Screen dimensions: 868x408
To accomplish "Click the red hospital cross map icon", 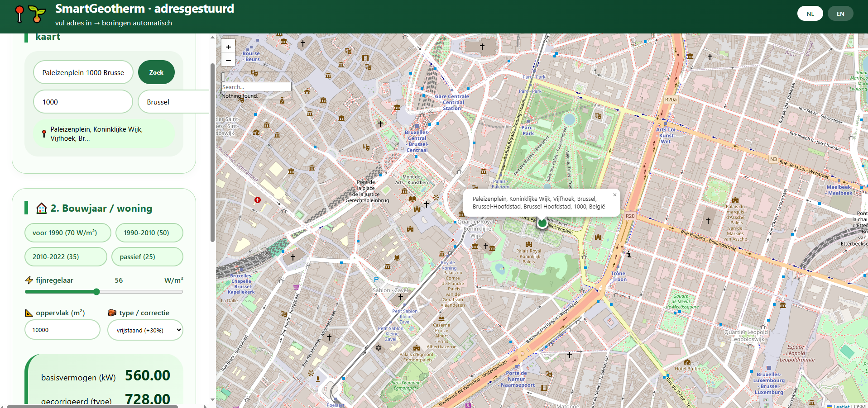I will tap(258, 200).
